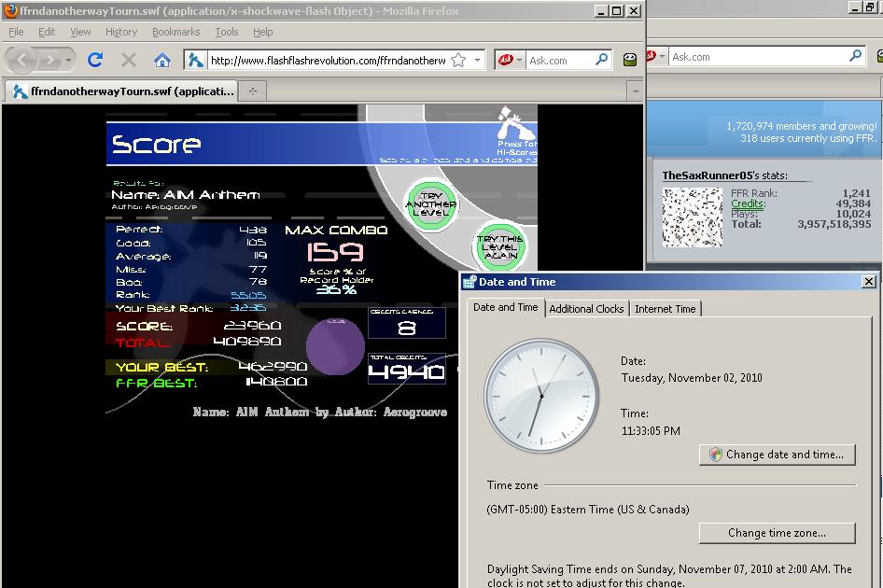Click the stop loading X icon

[129, 60]
